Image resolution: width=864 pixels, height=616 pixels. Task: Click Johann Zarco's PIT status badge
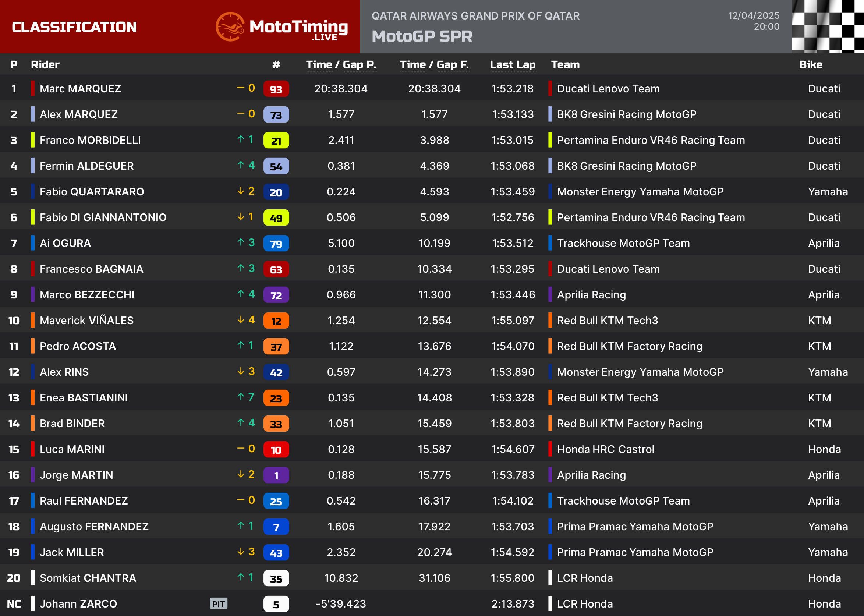click(x=219, y=603)
